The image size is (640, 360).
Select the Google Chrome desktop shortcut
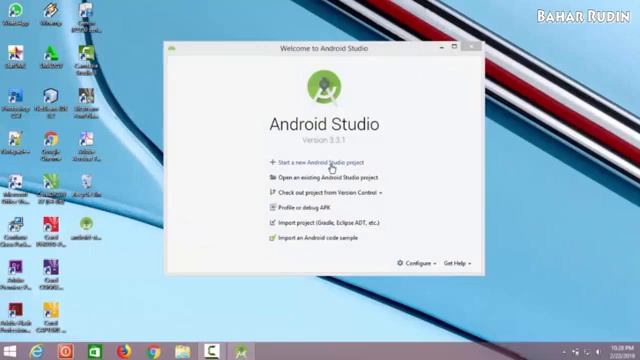point(51,146)
